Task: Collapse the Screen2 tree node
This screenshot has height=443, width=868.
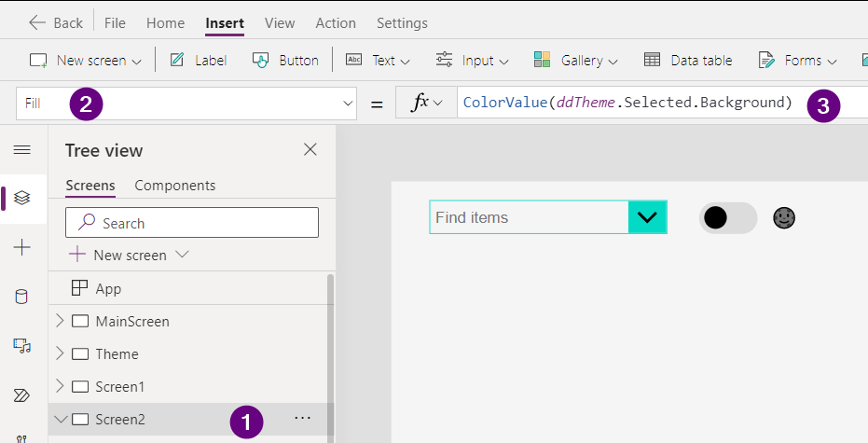Action: (61, 420)
